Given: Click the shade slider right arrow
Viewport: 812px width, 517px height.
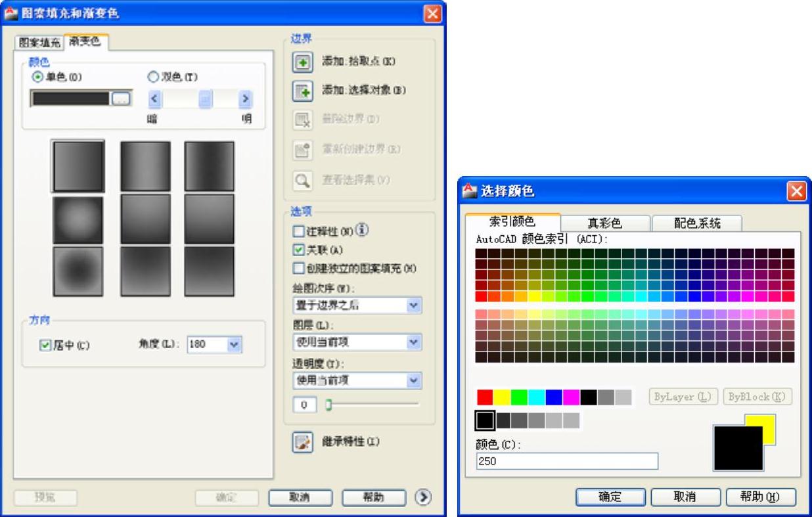Looking at the screenshot, I should click(x=245, y=99).
